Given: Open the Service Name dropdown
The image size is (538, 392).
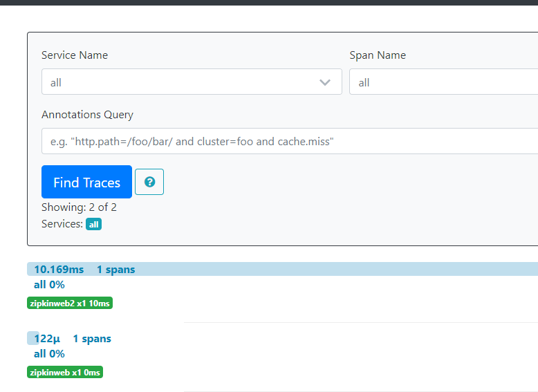Looking at the screenshot, I should (x=192, y=82).
